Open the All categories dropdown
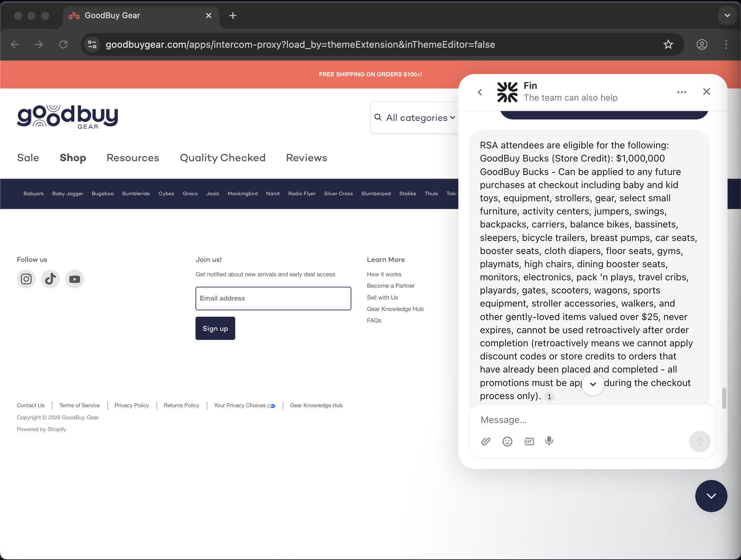This screenshot has width=741, height=560. click(x=420, y=117)
